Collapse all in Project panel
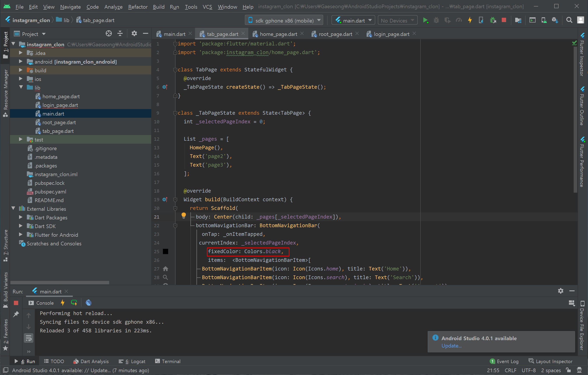588x375 pixels. 120,34
